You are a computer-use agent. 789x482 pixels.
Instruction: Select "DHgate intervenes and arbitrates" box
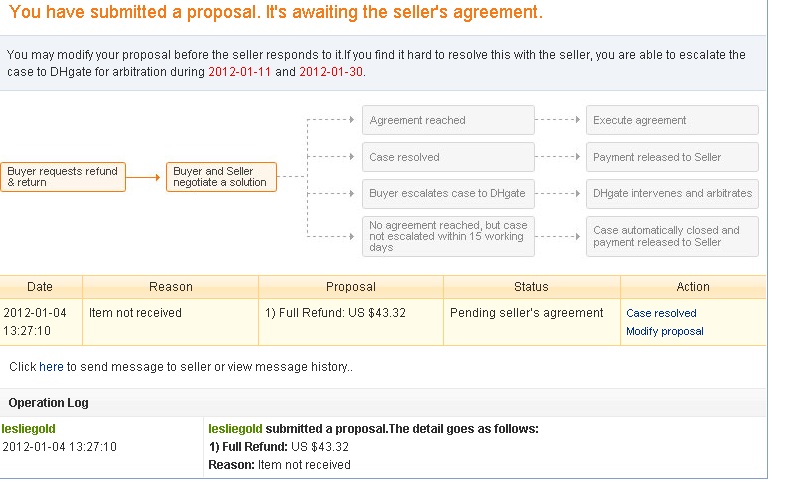pyautogui.click(x=672, y=193)
